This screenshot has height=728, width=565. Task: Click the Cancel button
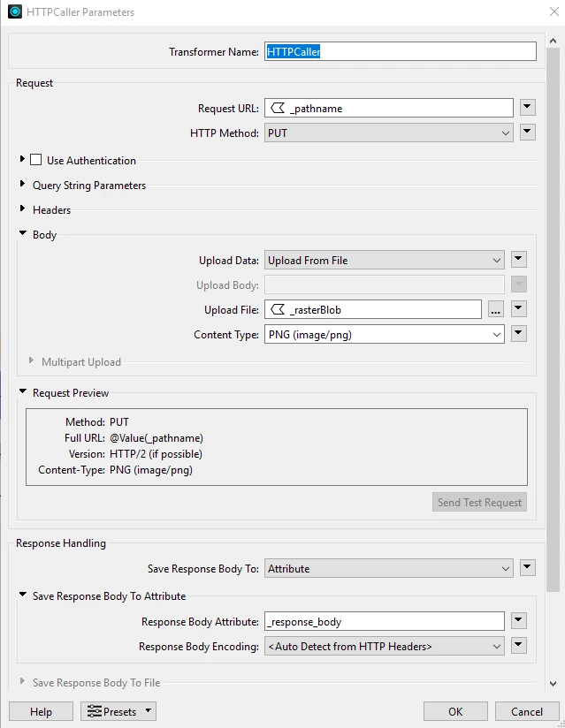pyautogui.click(x=527, y=711)
